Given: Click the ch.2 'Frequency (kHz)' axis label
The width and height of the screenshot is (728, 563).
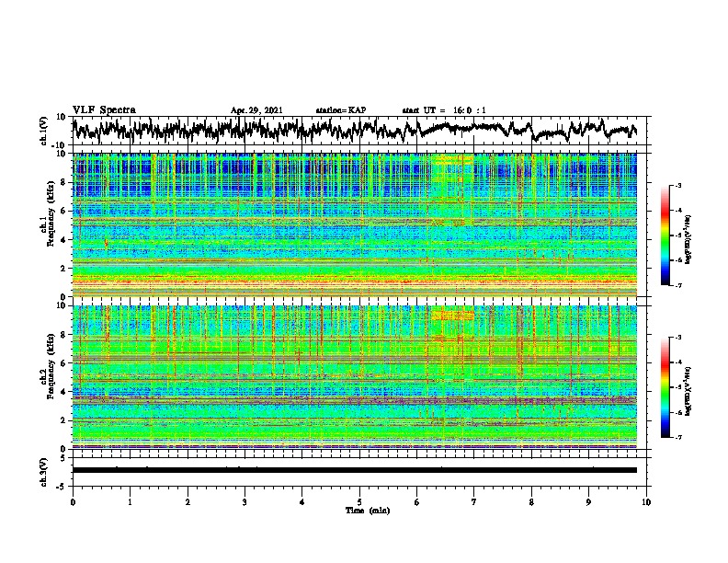Looking at the screenshot, I should tap(50, 367).
